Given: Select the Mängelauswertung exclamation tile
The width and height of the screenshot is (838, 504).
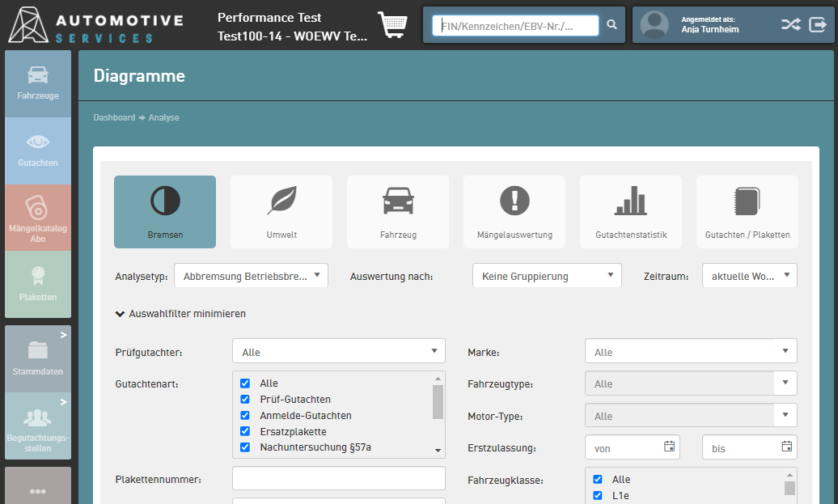Looking at the screenshot, I should point(514,211).
